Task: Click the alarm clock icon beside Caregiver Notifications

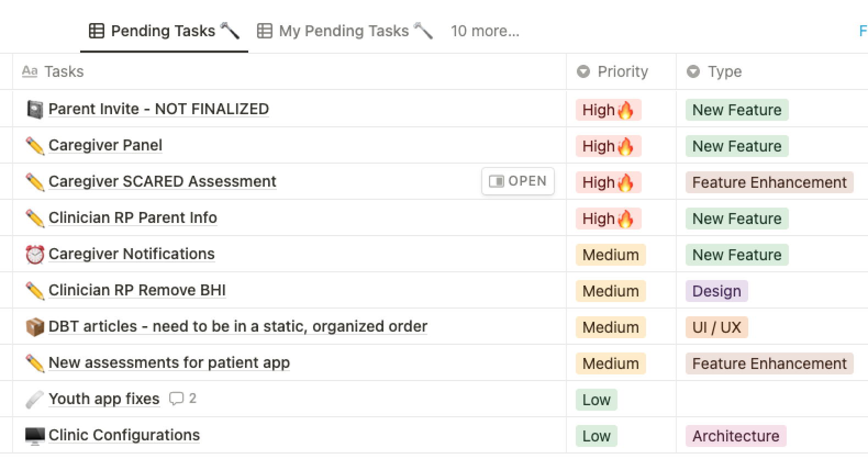Action: (x=35, y=254)
